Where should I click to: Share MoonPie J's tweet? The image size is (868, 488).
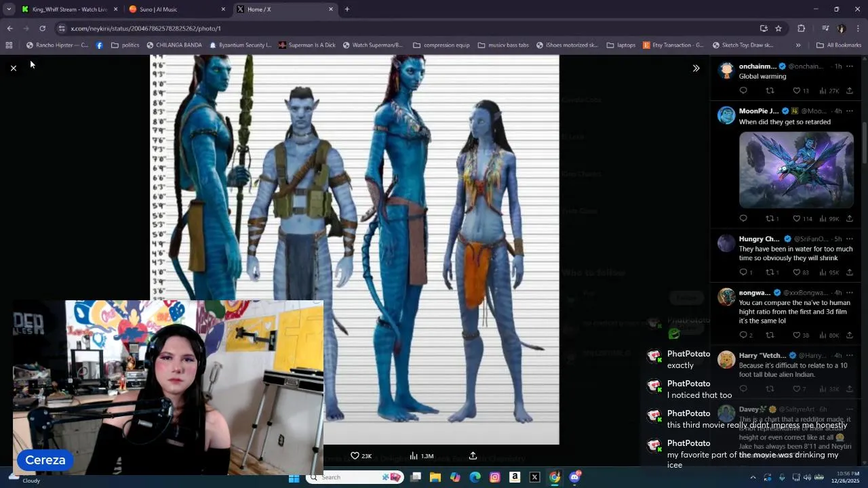pyautogui.click(x=849, y=218)
